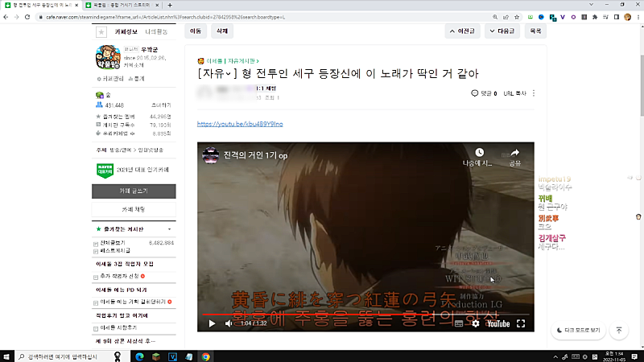Screen dimensions: 644x362
Task: Collapse the 즐겨찾는 게시판 section arrow
Action: tap(169, 229)
